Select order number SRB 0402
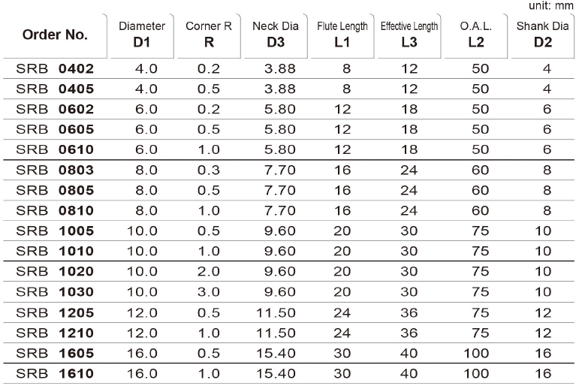 pos(55,68)
